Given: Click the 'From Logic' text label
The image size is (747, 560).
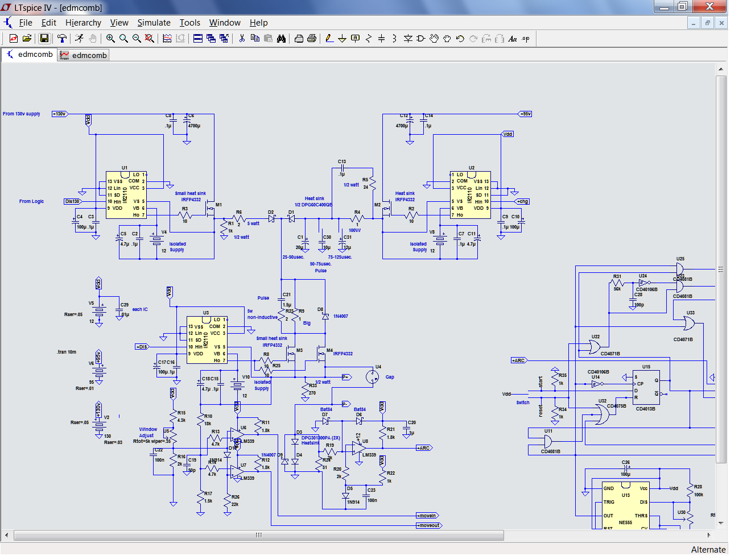Looking at the screenshot, I should click(x=31, y=201).
